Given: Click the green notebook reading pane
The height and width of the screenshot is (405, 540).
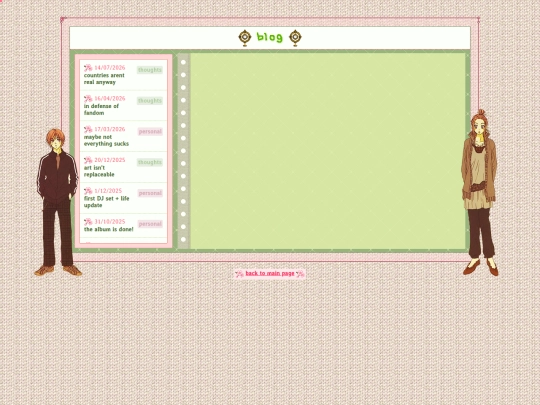Looking at the screenshot, I should point(328,151).
